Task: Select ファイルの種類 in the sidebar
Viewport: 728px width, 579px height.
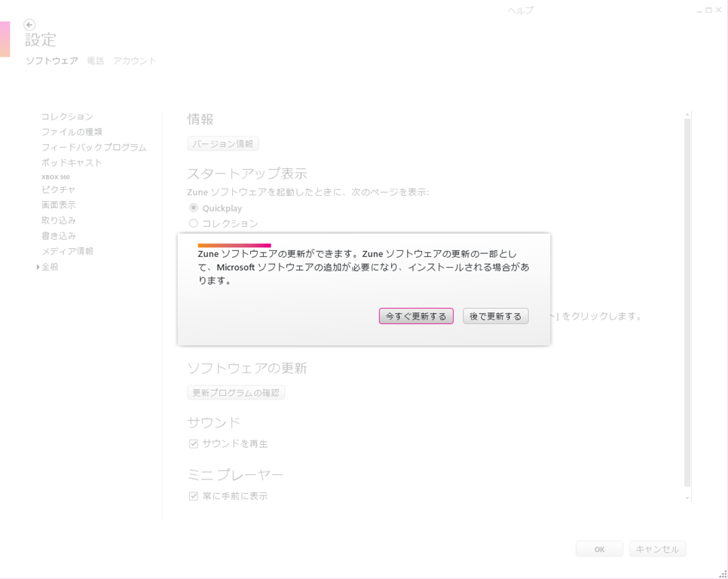Action: (72, 132)
